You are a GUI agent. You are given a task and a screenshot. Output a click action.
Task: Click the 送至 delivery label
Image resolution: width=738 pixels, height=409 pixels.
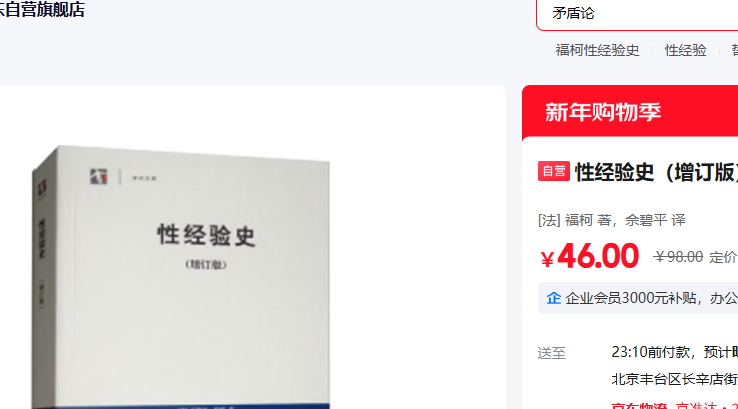551,353
